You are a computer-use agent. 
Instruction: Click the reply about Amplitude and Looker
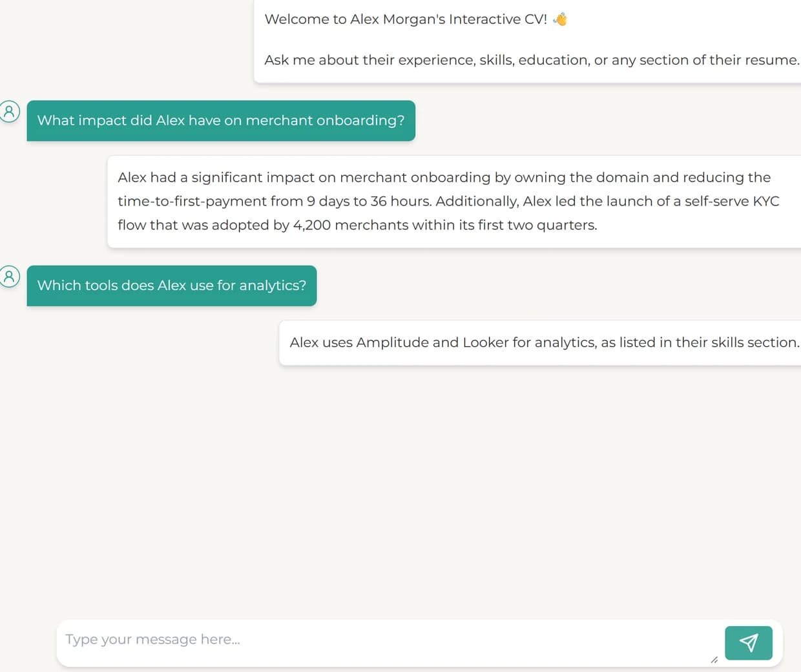point(540,342)
